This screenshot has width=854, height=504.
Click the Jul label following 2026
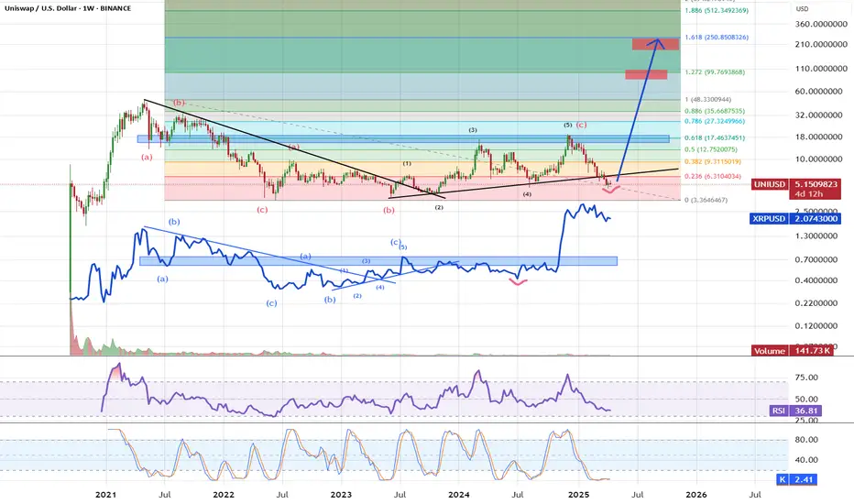[x=755, y=495]
